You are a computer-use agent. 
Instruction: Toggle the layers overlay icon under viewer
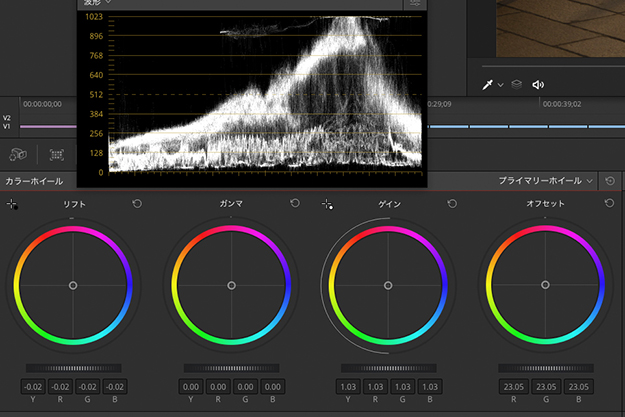517,85
